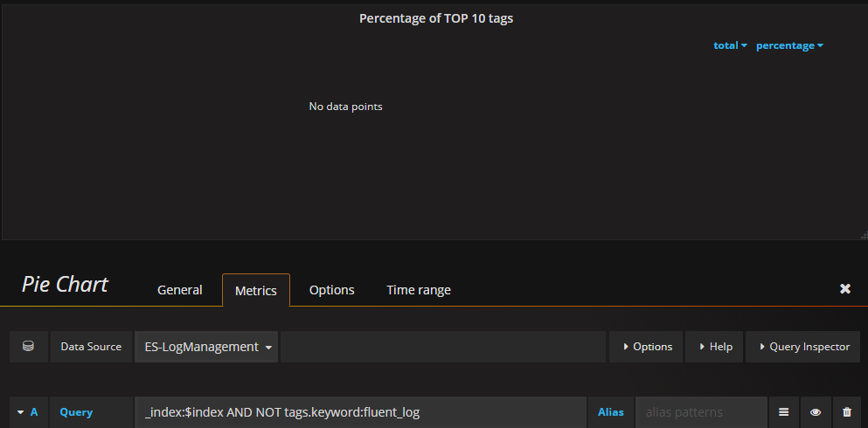Open the total legend dropdown
Image resolution: width=868 pixels, height=428 pixels.
click(x=730, y=45)
